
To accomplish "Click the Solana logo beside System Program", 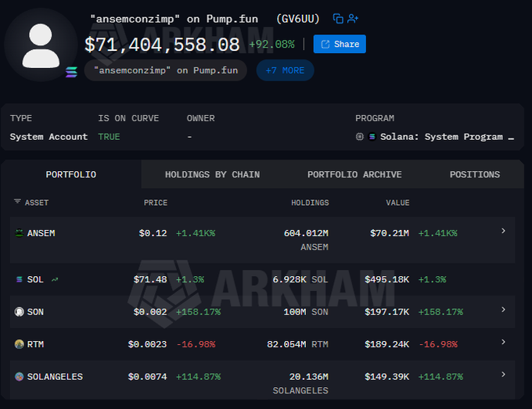I will [x=372, y=137].
